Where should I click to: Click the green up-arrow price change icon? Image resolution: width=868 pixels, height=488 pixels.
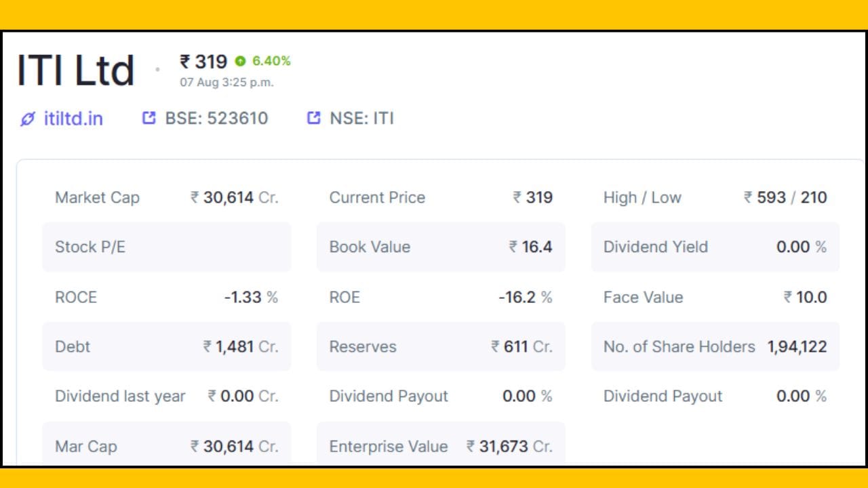click(239, 61)
